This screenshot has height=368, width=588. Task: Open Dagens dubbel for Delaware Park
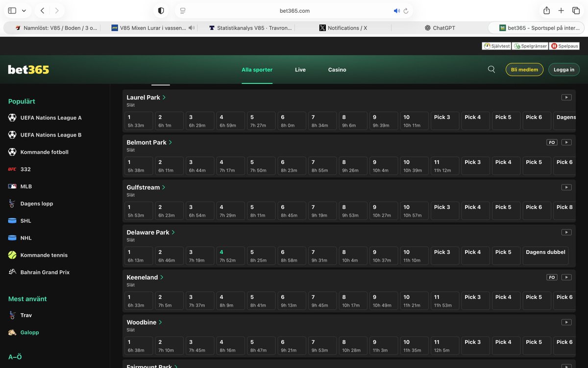pos(546,256)
